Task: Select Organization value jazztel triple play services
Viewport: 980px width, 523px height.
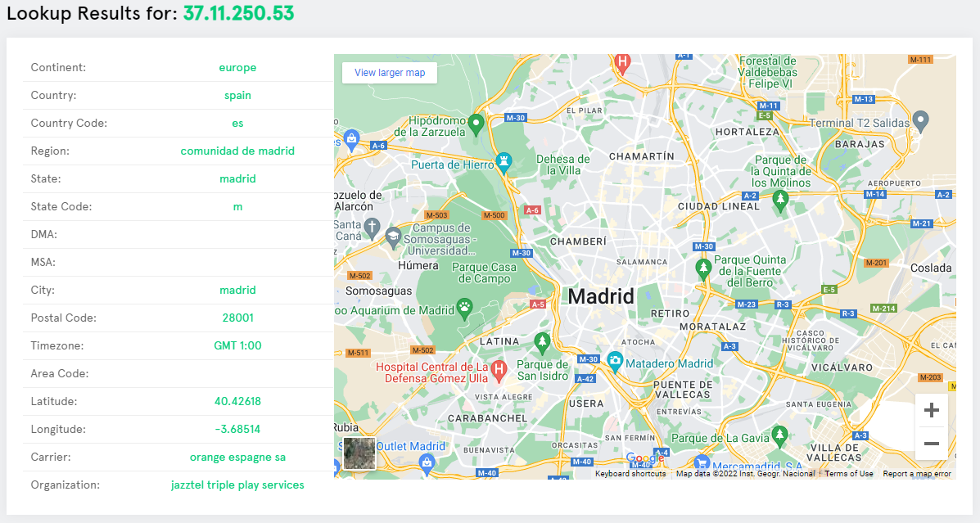Action: pos(237,485)
